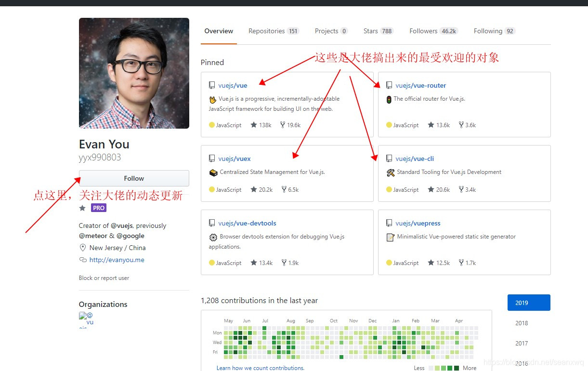The image size is (588, 371).
Task: Click the 12.5k star count of vuepress
Action: click(x=439, y=263)
